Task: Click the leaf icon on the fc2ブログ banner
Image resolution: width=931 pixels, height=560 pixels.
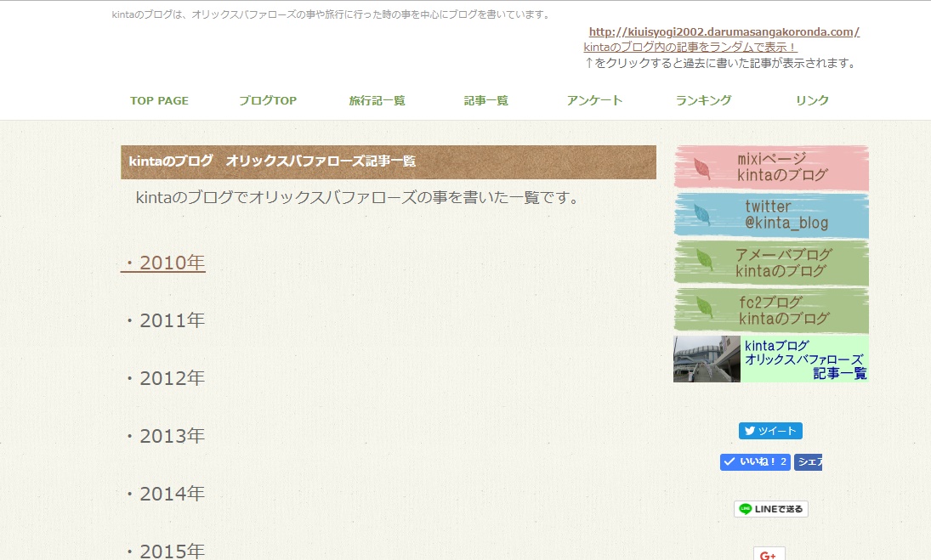Action: tap(705, 308)
